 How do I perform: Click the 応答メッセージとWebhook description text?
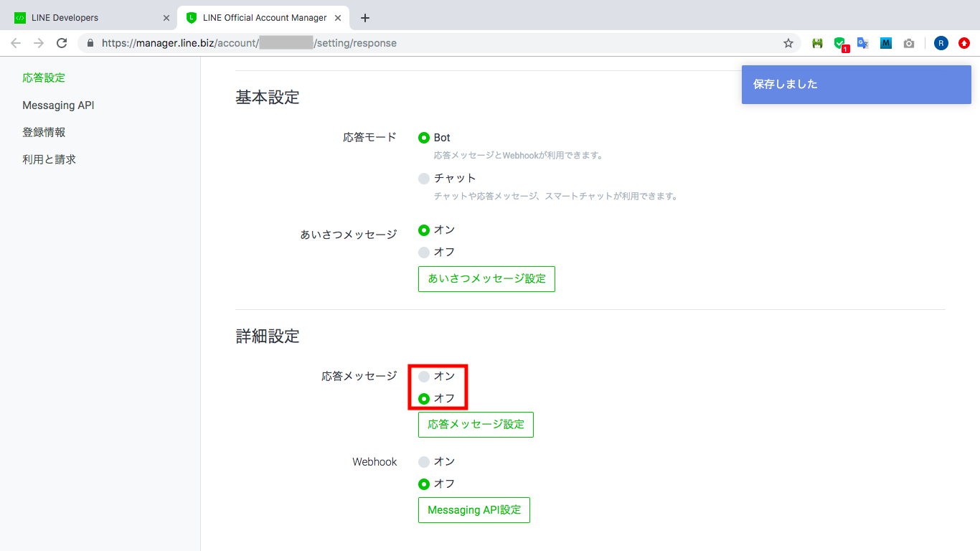click(518, 155)
